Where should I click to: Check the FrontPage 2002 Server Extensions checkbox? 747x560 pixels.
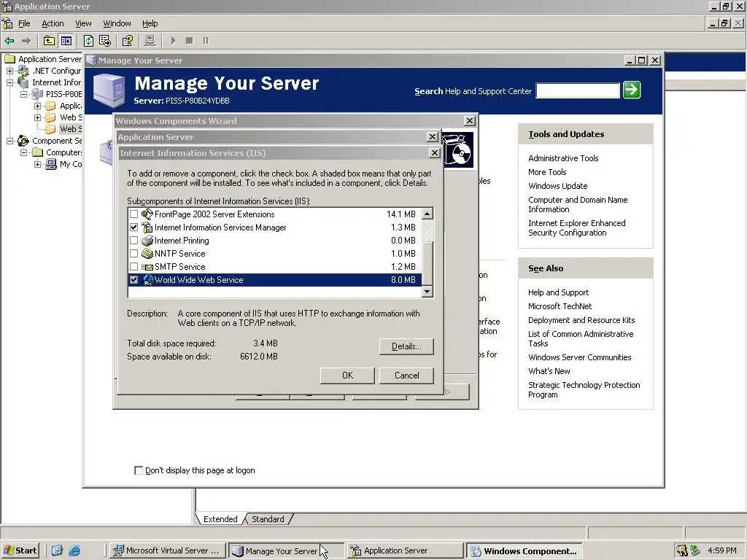[134, 214]
